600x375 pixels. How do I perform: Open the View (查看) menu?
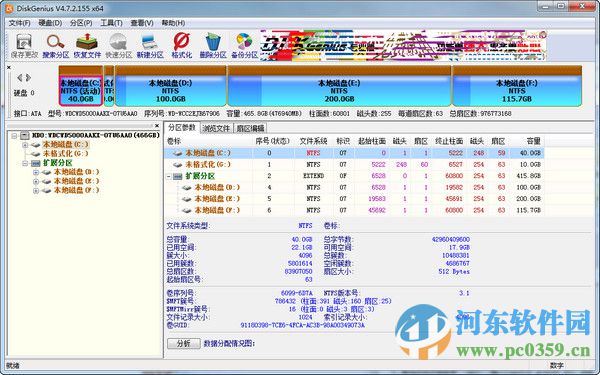[142, 23]
